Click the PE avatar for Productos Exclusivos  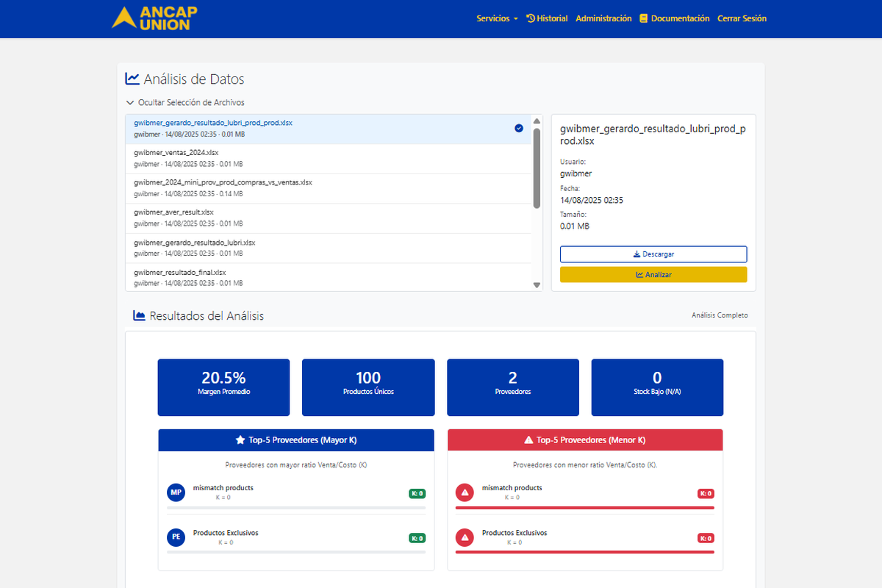(x=176, y=537)
